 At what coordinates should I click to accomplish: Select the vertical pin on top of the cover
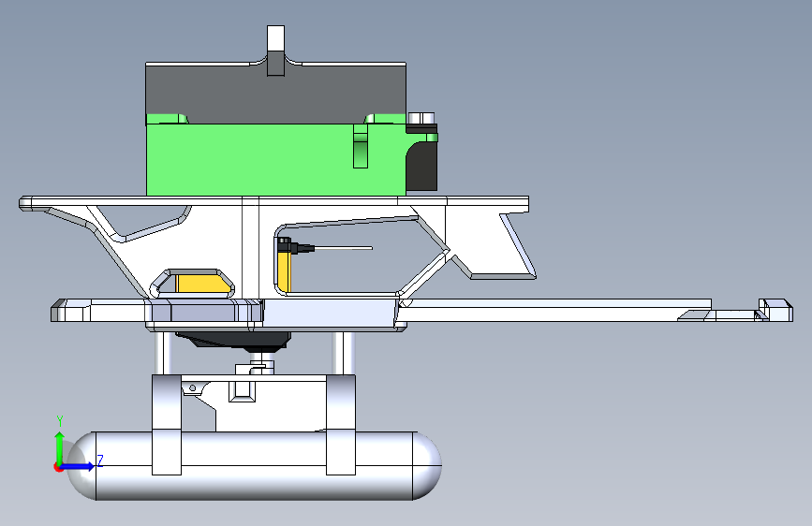click(x=275, y=51)
